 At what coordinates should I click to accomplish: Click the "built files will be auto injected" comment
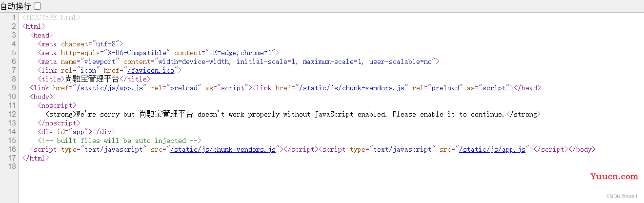pos(120,141)
